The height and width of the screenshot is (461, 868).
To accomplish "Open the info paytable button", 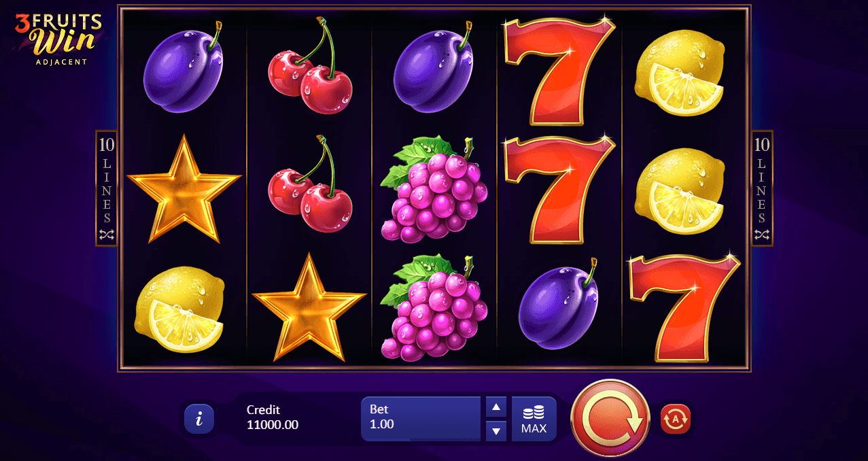I will (199, 419).
